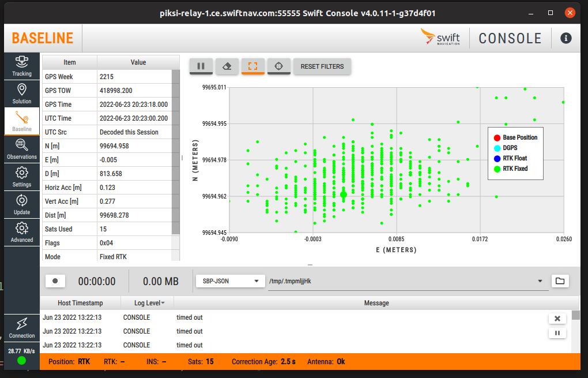Click the Flags value 0x04
Image resolution: width=588 pixels, height=378 pixels.
coord(107,243)
